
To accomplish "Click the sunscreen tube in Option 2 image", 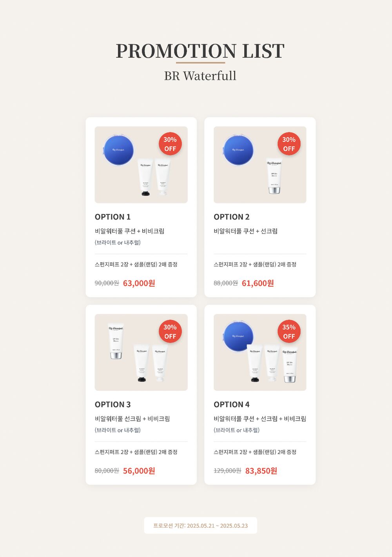I will tap(274, 177).
